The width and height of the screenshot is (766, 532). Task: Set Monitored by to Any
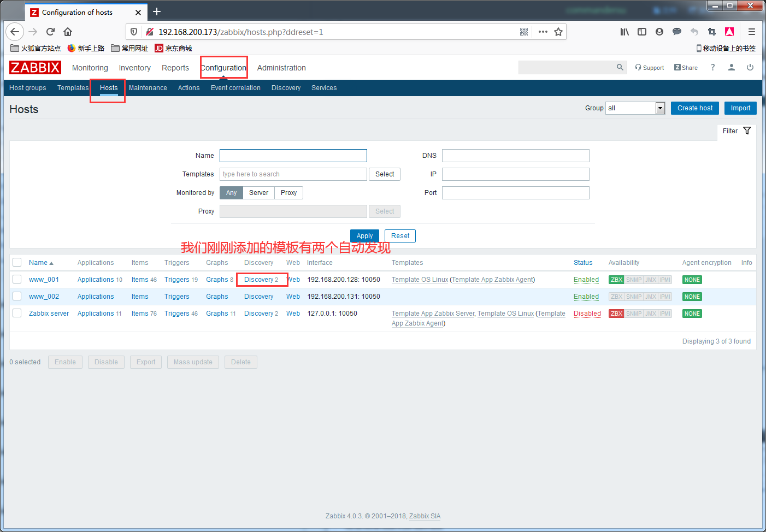tap(231, 193)
